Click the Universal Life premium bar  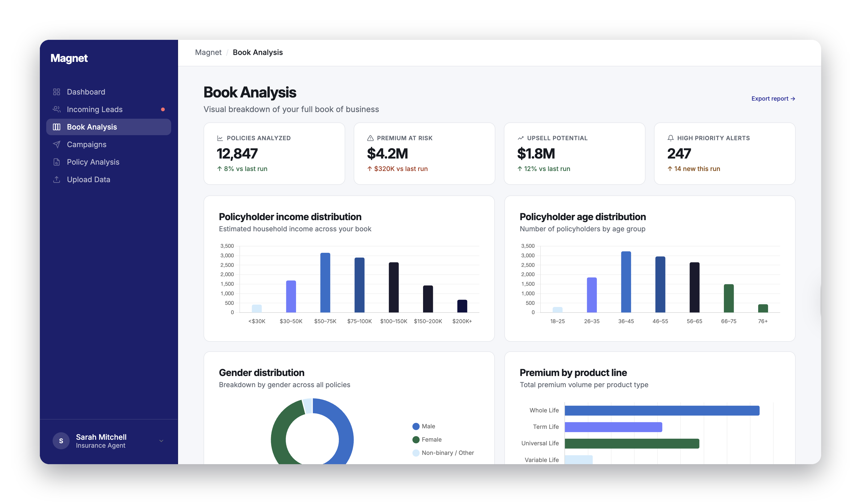632,444
